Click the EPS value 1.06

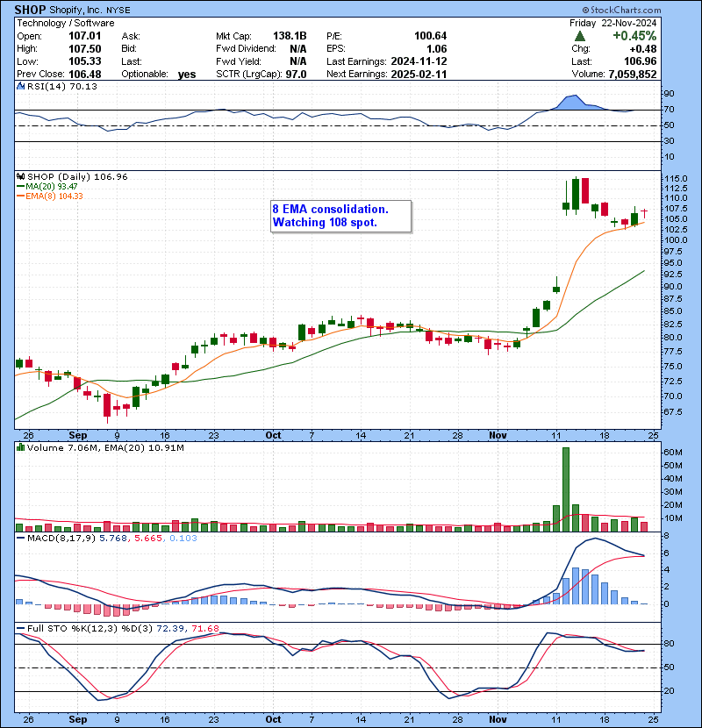[x=437, y=49]
